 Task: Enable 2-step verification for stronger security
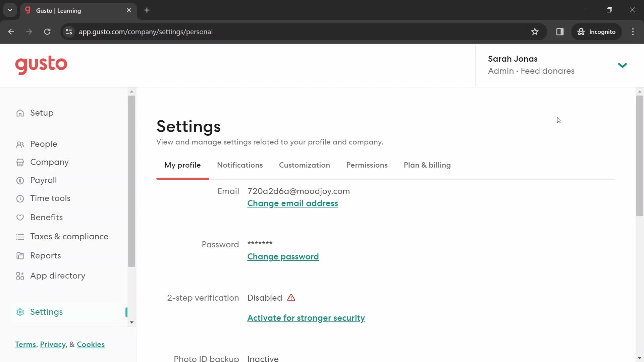306,318
